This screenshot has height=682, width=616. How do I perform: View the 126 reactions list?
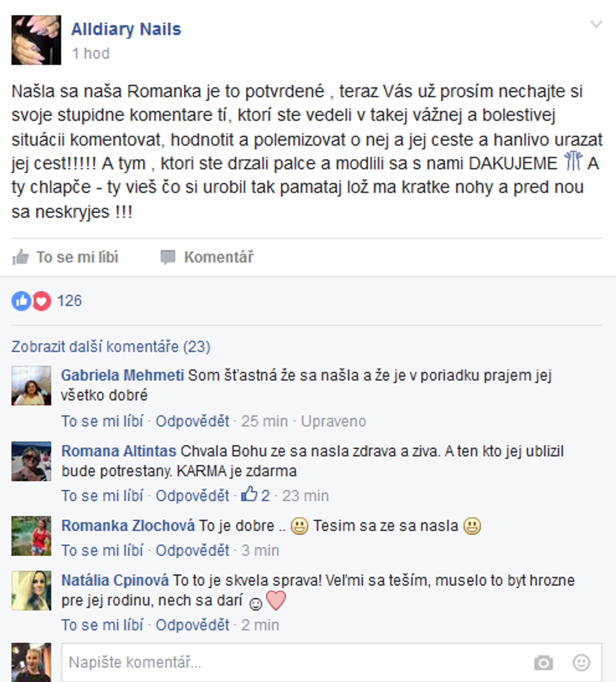[70, 300]
